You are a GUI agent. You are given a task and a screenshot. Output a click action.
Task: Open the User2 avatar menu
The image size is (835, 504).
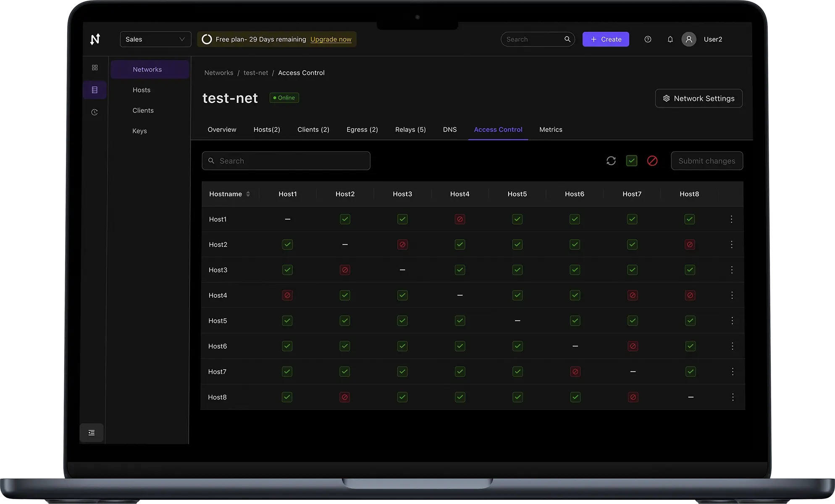tap(688, 39)
